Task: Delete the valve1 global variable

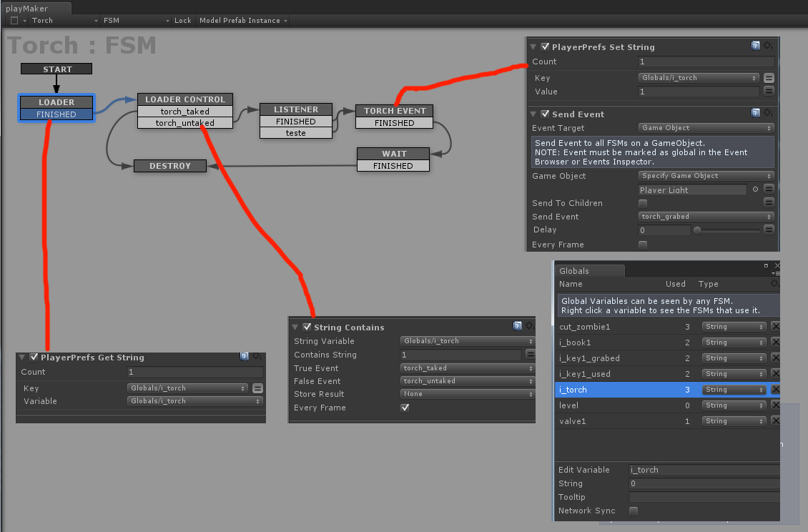Action: [776, 421]
